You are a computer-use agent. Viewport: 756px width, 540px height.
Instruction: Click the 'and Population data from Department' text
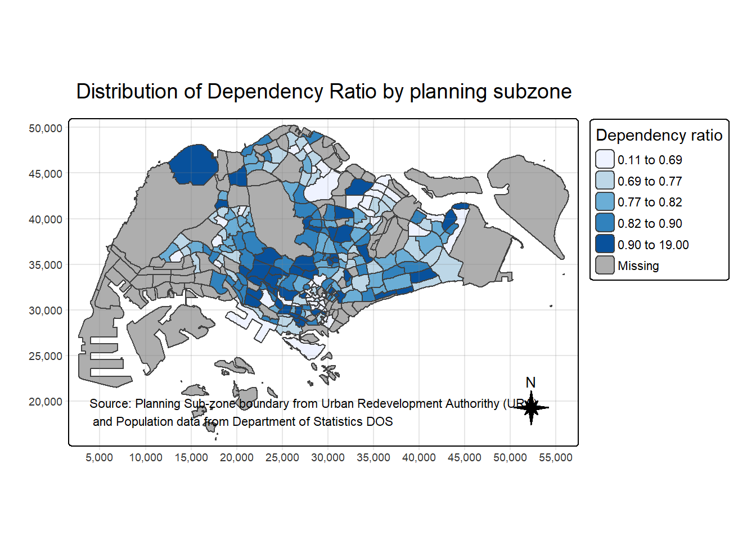click(x=242, y=422)
